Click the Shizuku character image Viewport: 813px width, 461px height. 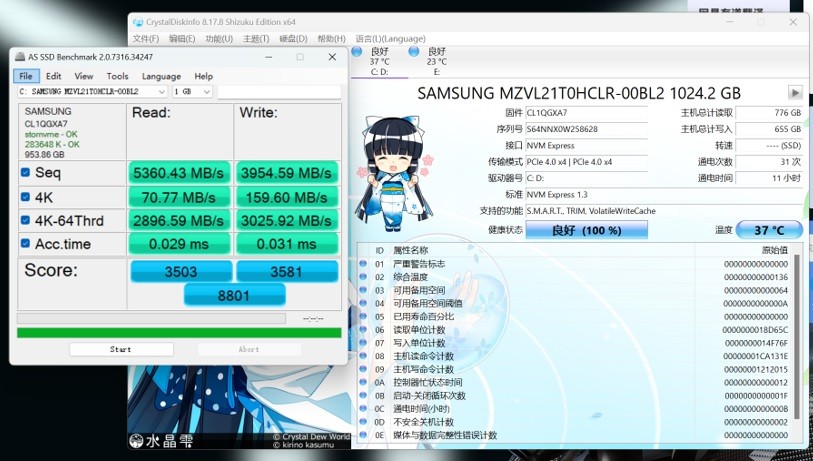pos(394,174)
